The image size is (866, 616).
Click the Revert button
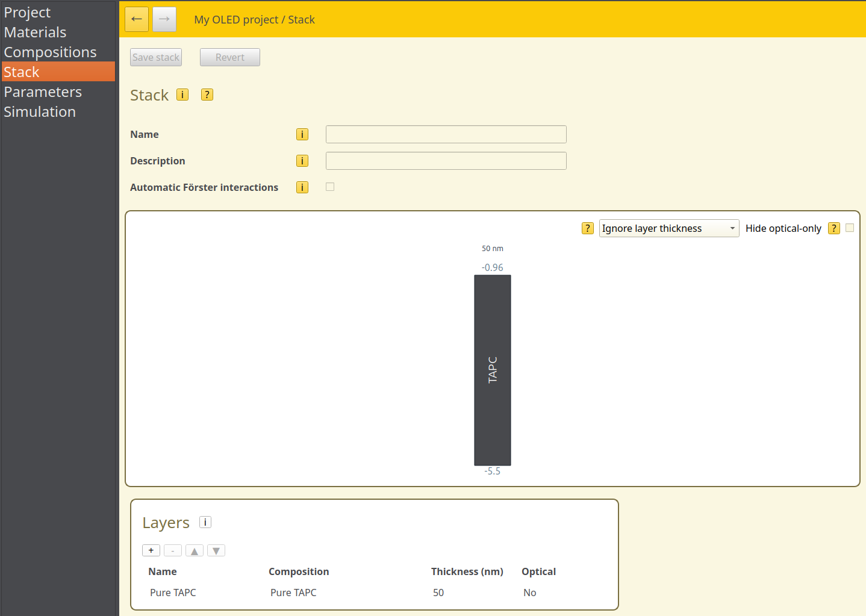coord(230,57)
